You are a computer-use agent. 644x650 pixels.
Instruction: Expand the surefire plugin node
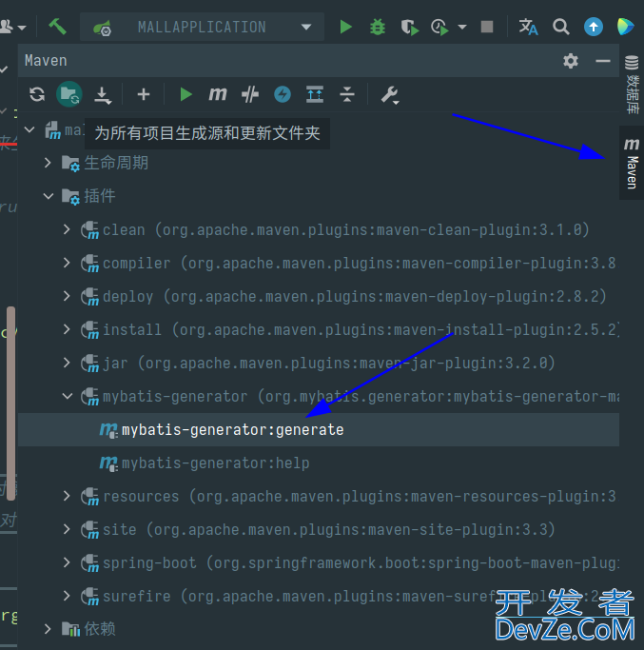click(x=67, y=596)
